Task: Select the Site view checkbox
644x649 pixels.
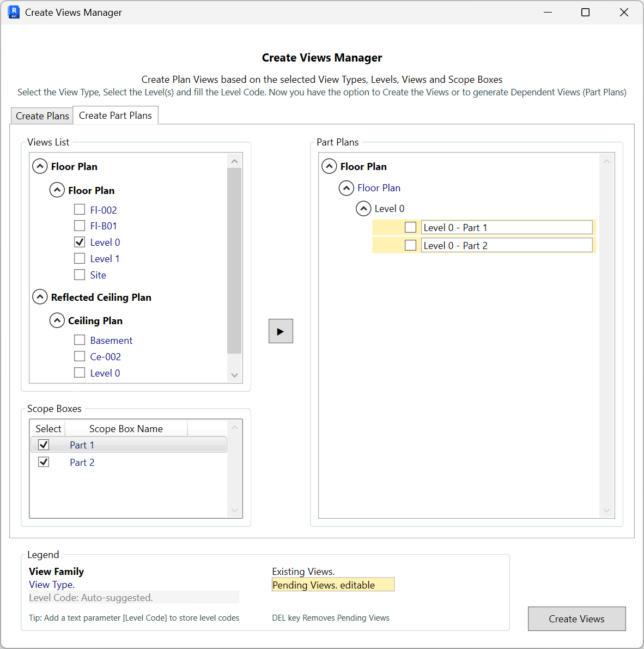Action: pos(80,275)
